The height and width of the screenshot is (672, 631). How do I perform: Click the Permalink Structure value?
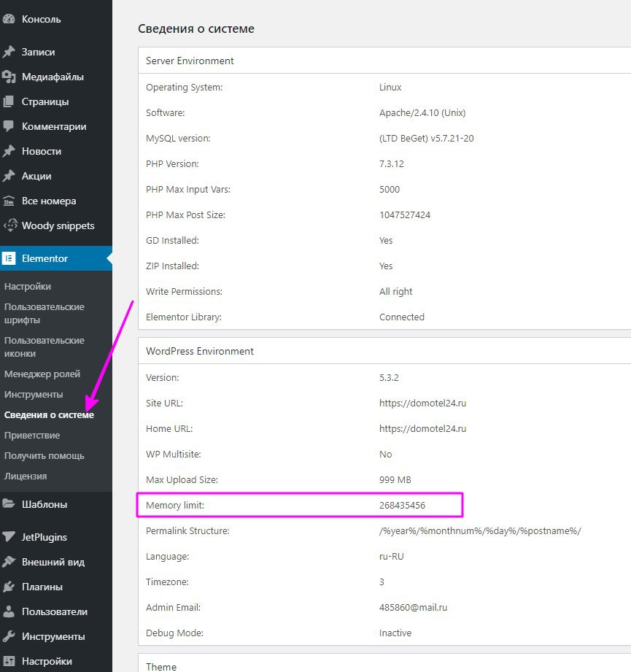pos(480,530)
